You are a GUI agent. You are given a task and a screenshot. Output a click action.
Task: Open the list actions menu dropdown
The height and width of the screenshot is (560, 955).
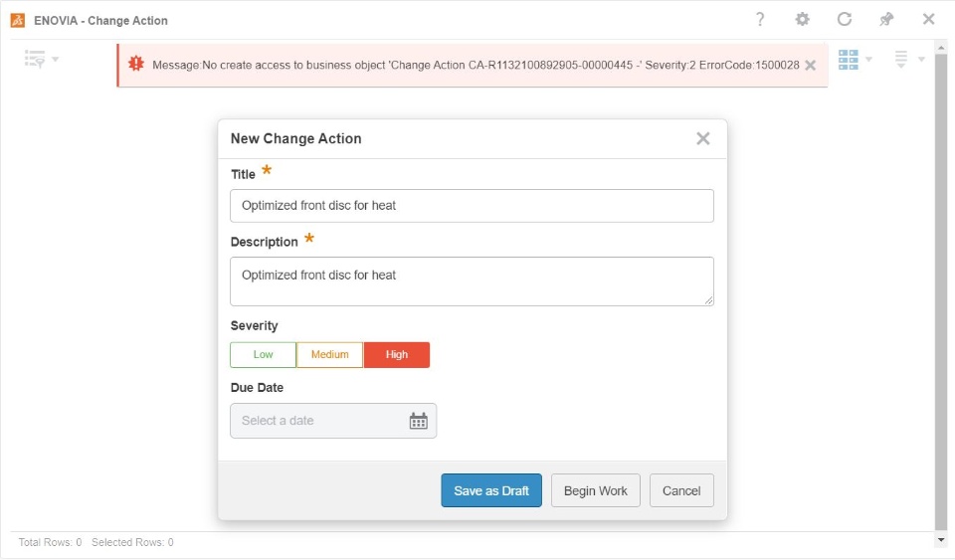(908, 60)
